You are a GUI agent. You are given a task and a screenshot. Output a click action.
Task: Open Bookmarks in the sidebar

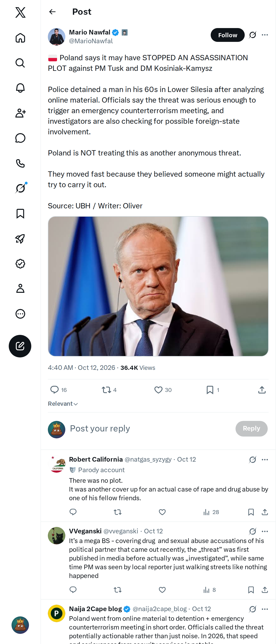click(20, 213)
